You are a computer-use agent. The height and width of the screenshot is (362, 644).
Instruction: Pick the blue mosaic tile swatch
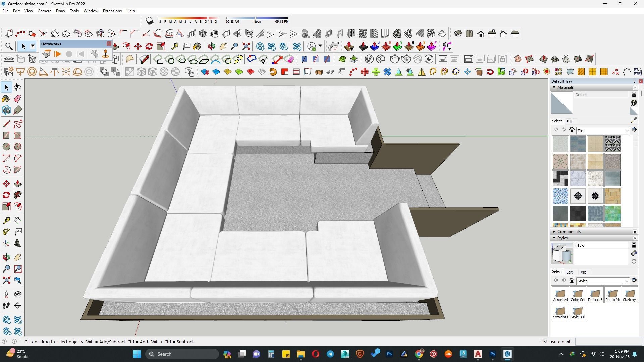tap(560, 196)
